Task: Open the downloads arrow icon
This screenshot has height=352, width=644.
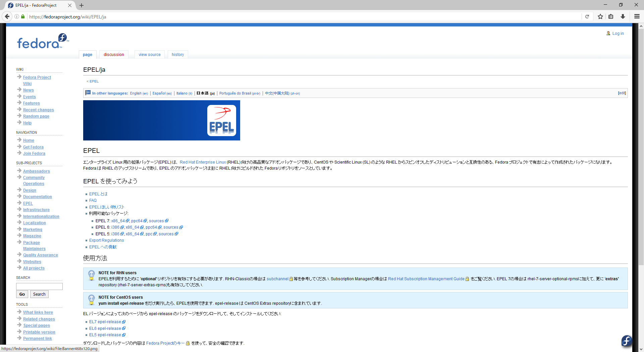Action: [623, 16]
